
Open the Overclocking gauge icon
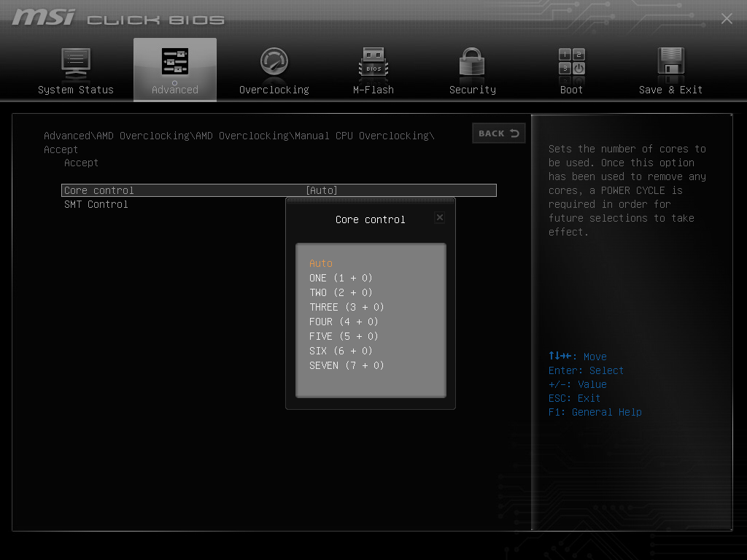point(274,61)
